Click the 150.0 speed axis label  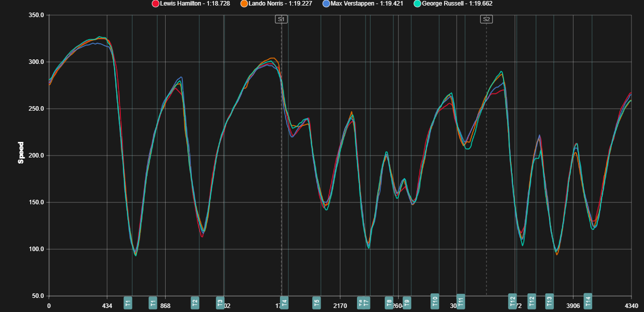click(x=37, y=202)
